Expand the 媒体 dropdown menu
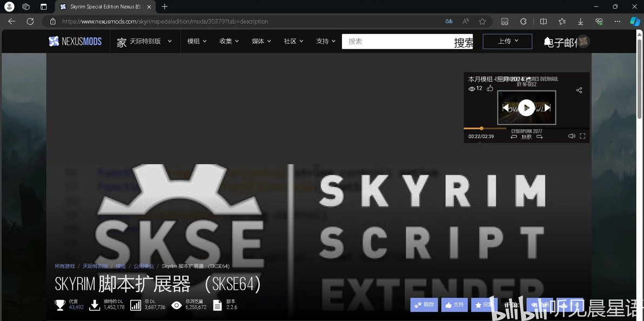Screen dimensions: 644x321 (x=261, y=41)
